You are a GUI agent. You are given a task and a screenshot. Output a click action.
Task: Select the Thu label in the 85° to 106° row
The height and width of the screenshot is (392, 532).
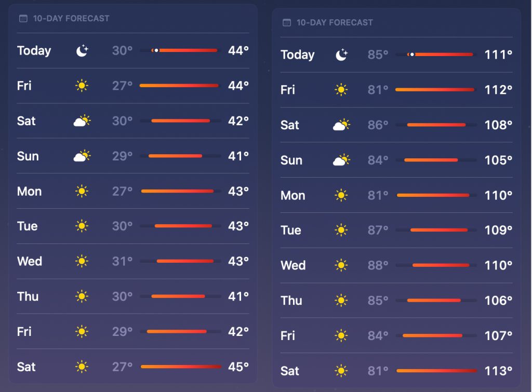(x=291, y=301)
